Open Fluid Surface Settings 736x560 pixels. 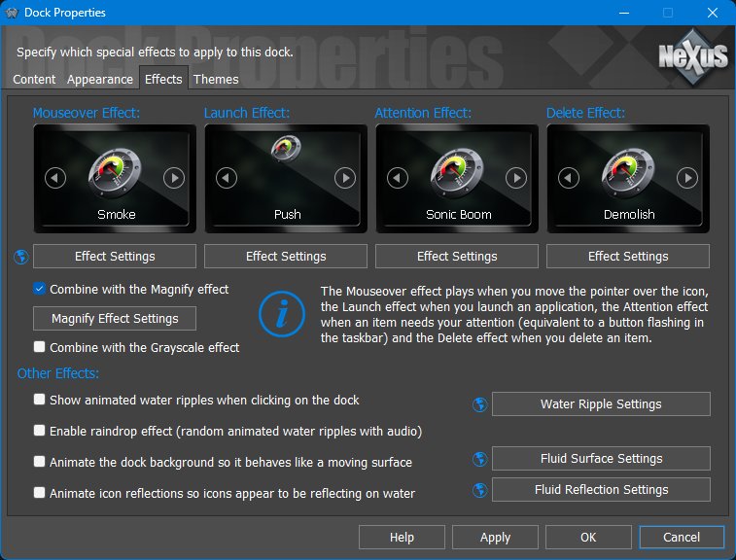coord(601,459)
